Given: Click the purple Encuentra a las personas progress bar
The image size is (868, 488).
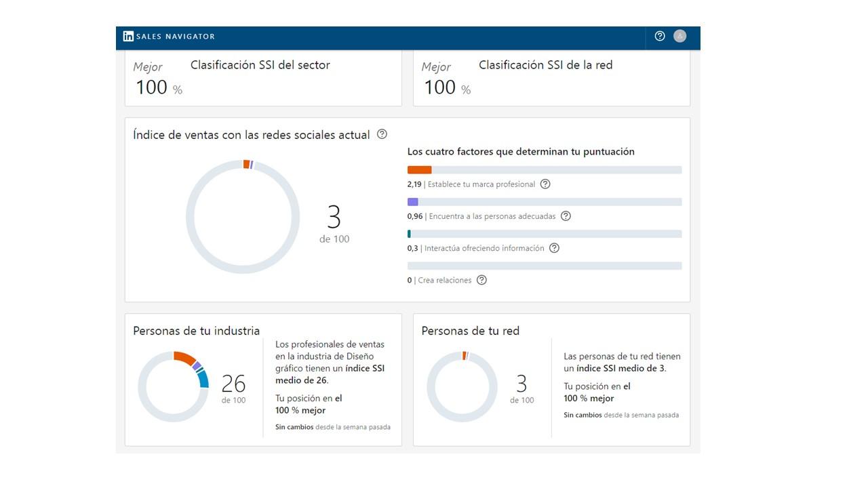Looking at the screenshot, I should (x=545, y=202).
